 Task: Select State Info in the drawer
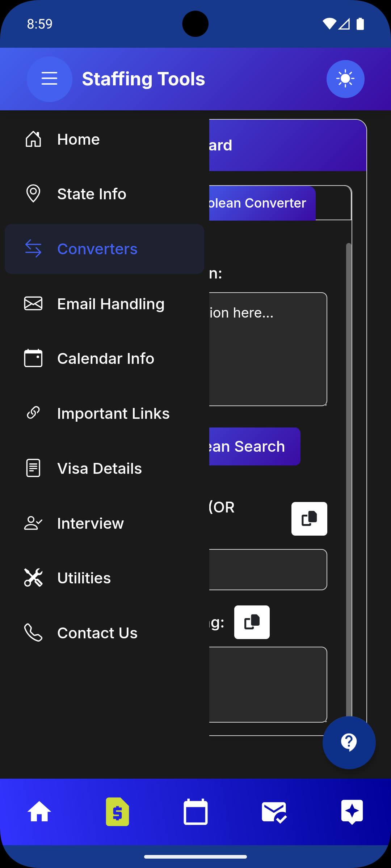91,194
